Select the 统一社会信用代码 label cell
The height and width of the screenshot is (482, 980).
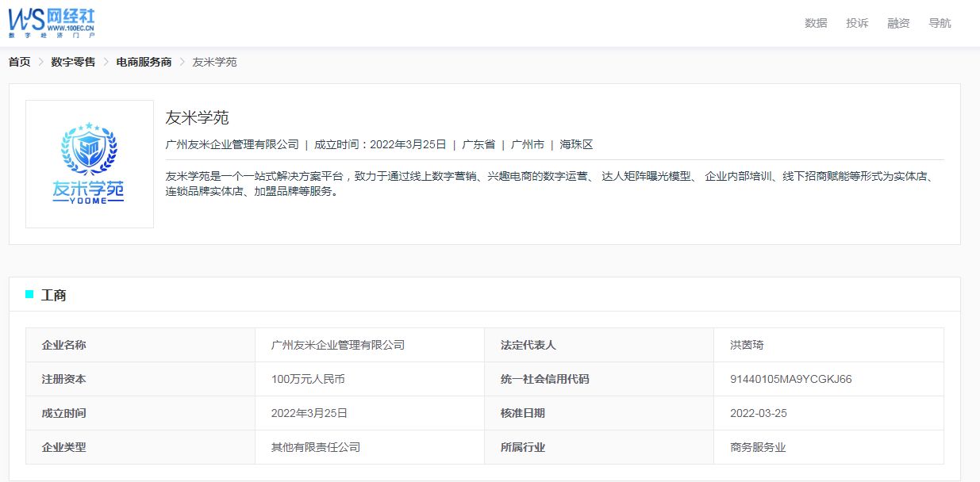point(599,379)
